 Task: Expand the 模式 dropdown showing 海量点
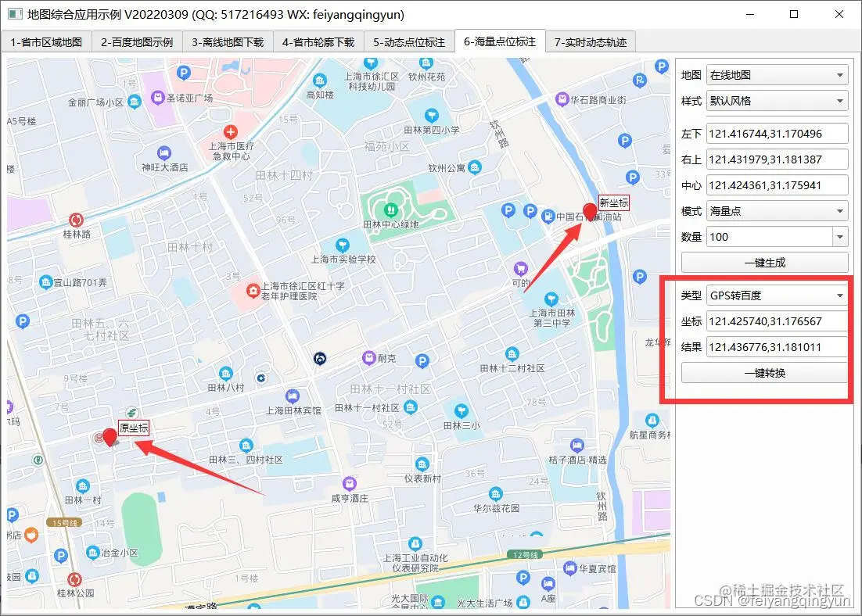(x=777, y=211)
